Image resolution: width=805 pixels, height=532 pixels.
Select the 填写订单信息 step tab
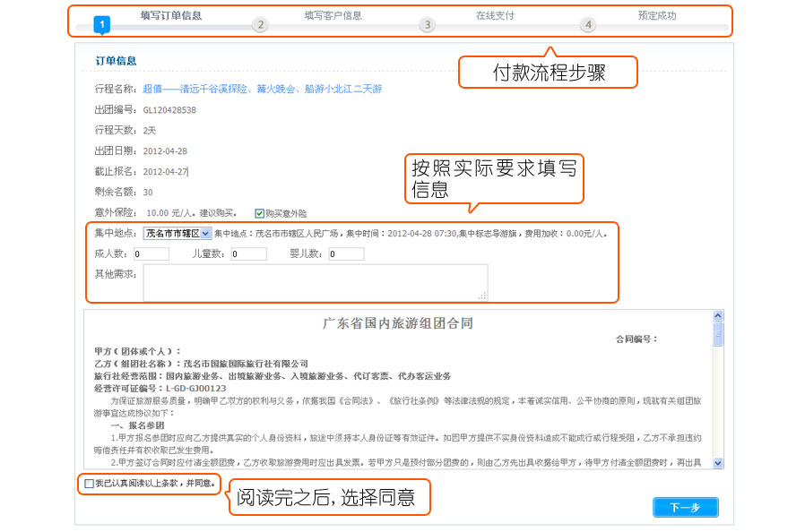pyautogui.click(x=171, y=15)
